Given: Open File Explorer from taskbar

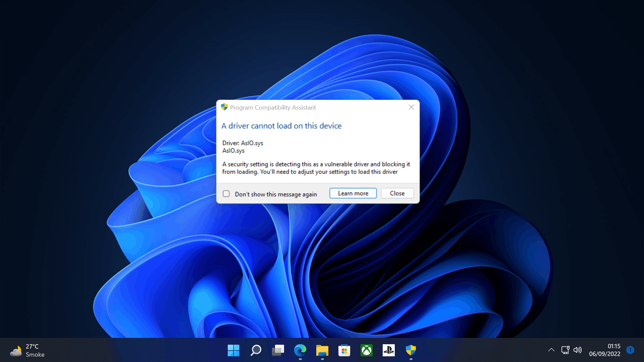Looking at the screenshot, I should click(322, 350).
